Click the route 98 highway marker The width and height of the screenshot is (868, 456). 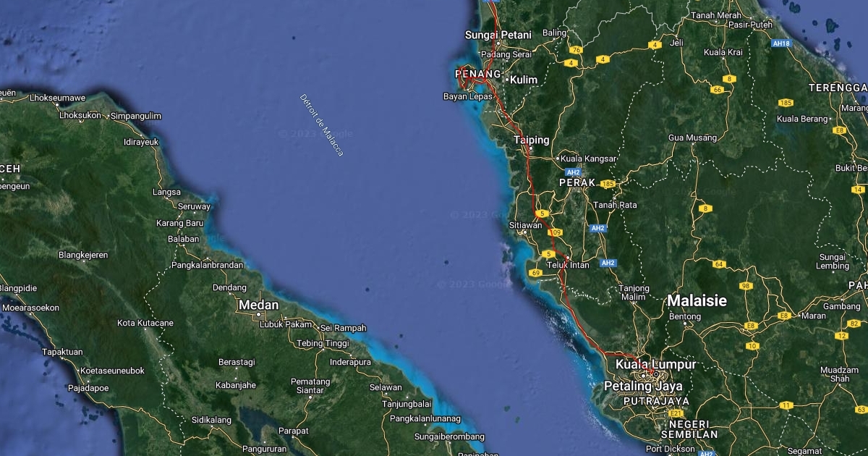point(745,286)
